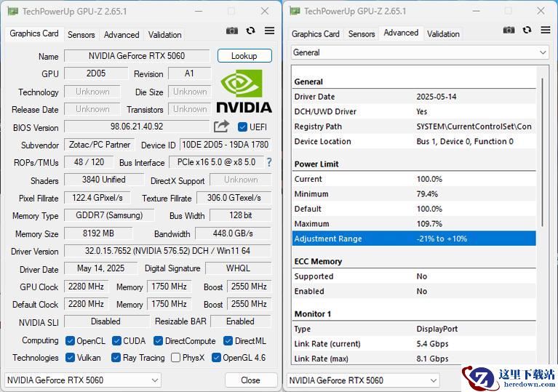The height and width of the screenshot is (392, 558).
Task: Click the Close button
Action: coord(251,380)
